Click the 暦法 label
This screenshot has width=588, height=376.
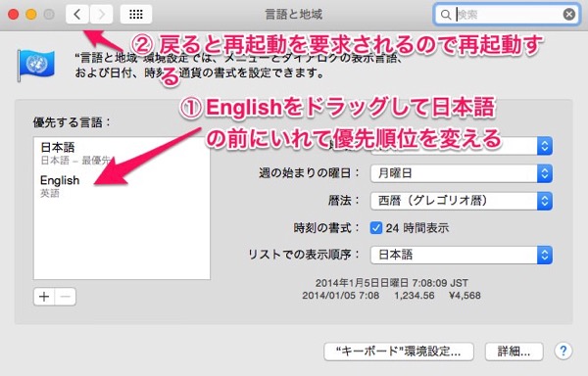344,201
